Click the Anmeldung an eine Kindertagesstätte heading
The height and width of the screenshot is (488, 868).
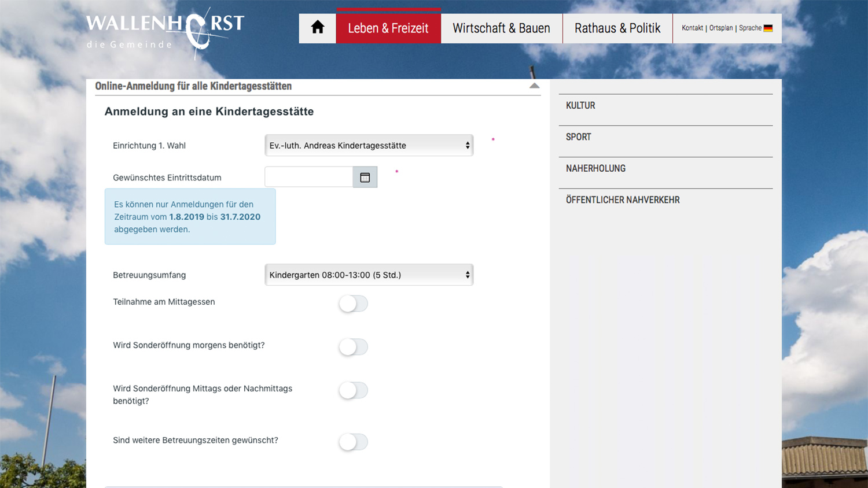209,112
